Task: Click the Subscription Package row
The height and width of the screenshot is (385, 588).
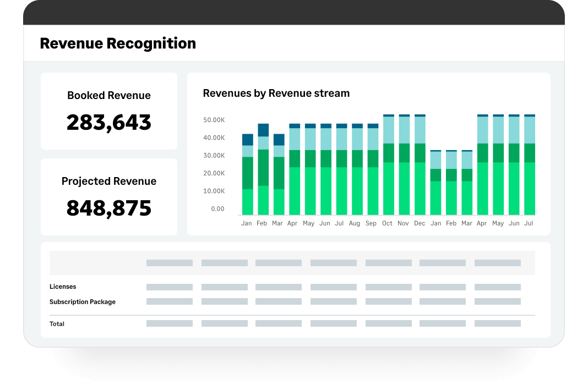Action: 81,301
